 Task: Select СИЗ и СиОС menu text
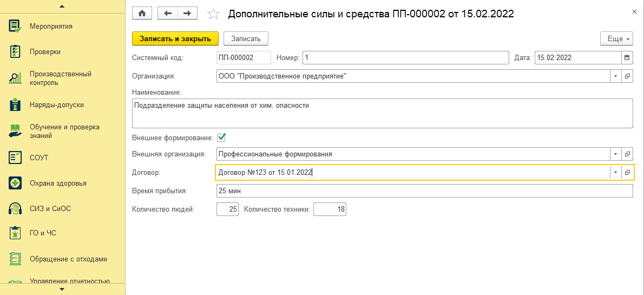pyautogui.click(x=50, y=208)
